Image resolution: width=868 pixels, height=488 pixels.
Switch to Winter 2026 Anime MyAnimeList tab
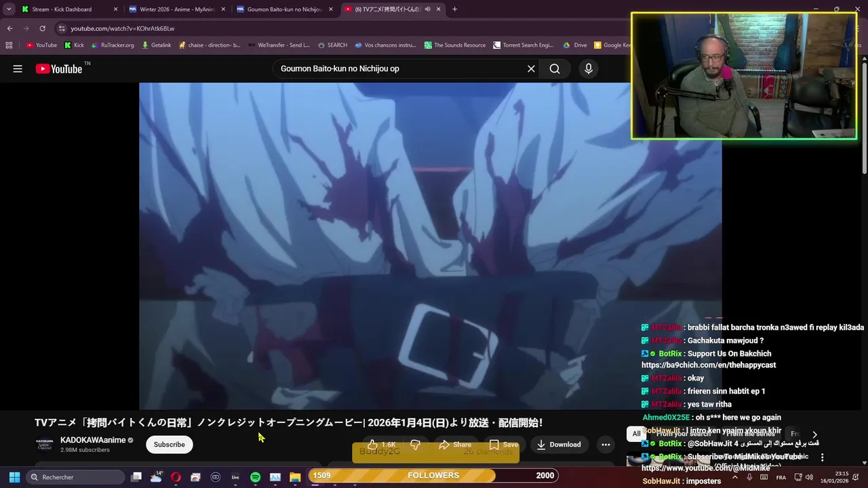pyautogui.click(x=176, y=9)
